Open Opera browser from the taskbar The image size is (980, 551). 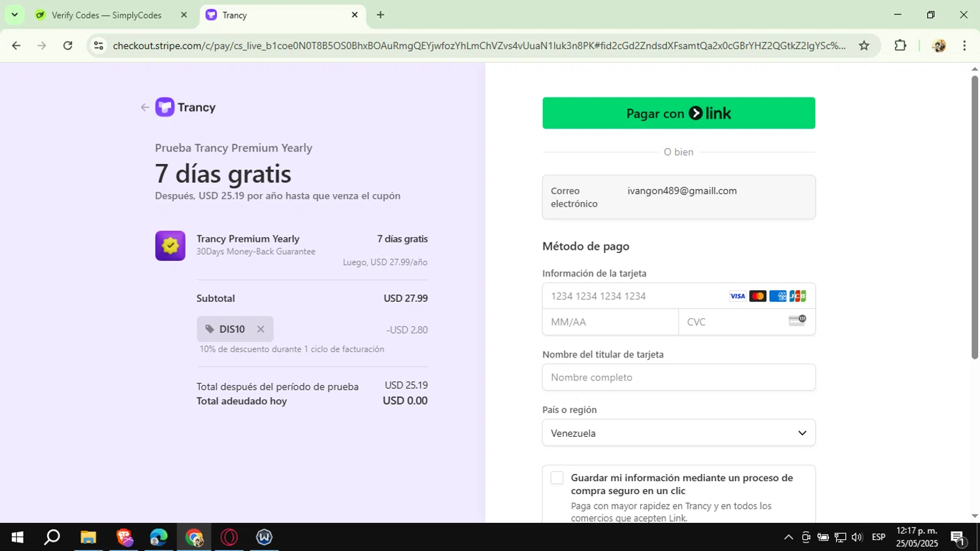click(229, 537)
